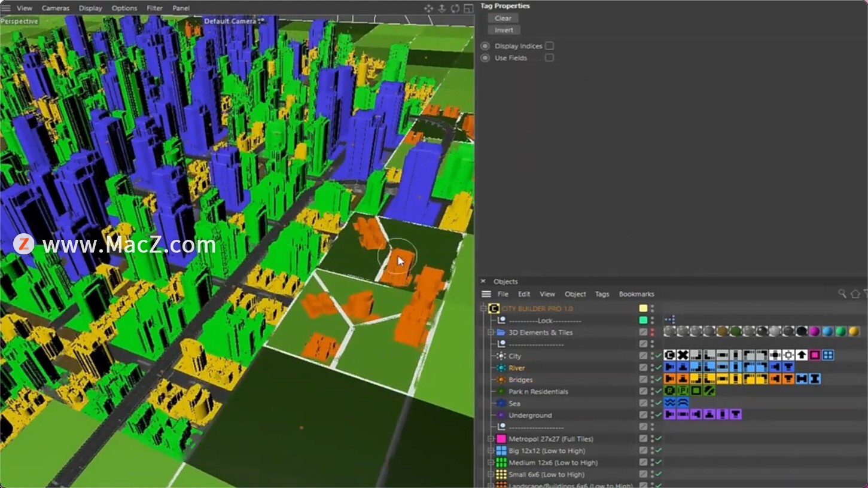Toggle the green checkmark next to River
The width and height of the screenshot is (868, 488).
657,368
